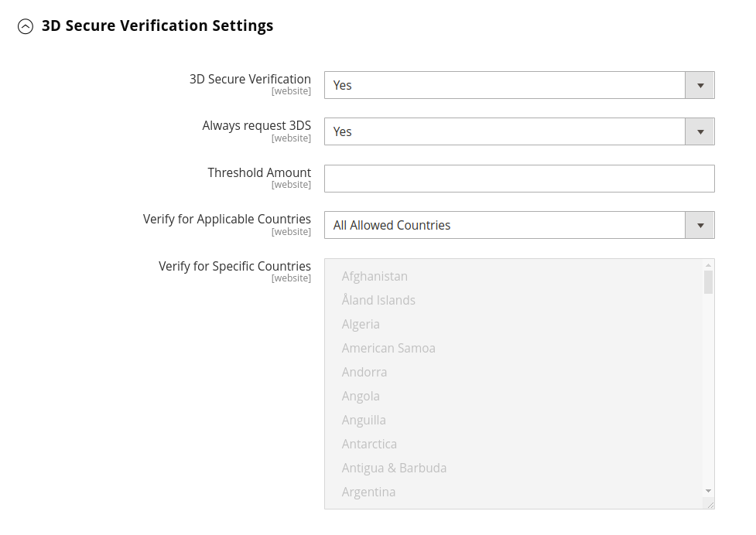Image resolution: width=756 pixels, height=535 pixels.
Task: Pick American Samoa in the country list
Action: (388, 348)
